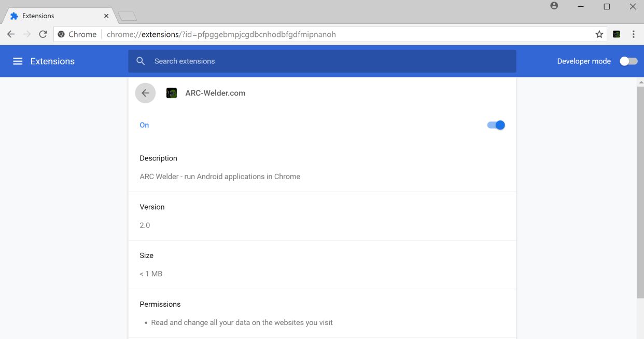Click the Chrome site info icon
The height and width of the screenshot is (339, 644).
pos(61,34)
